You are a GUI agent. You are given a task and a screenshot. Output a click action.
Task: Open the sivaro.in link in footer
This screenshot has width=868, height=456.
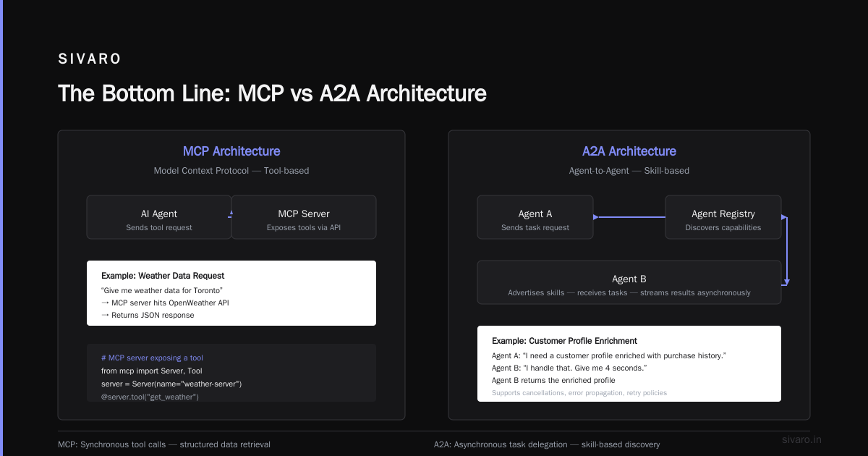(802, 439)
